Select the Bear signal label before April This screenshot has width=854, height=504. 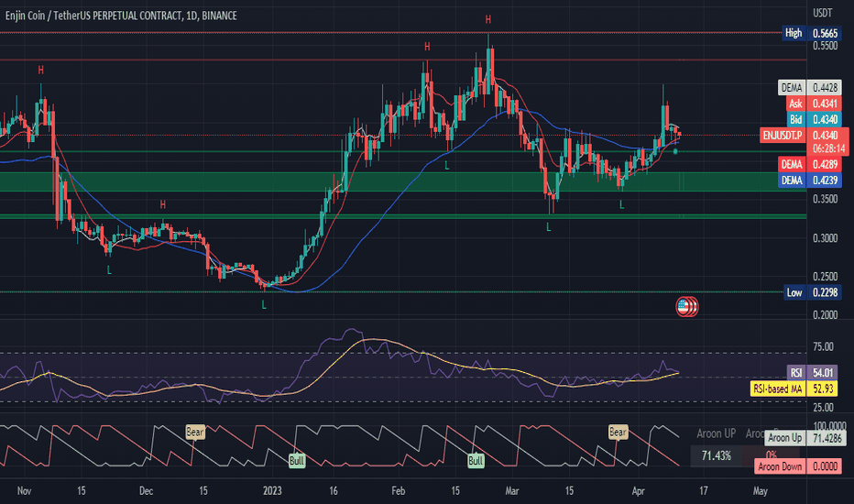point(618,433)
